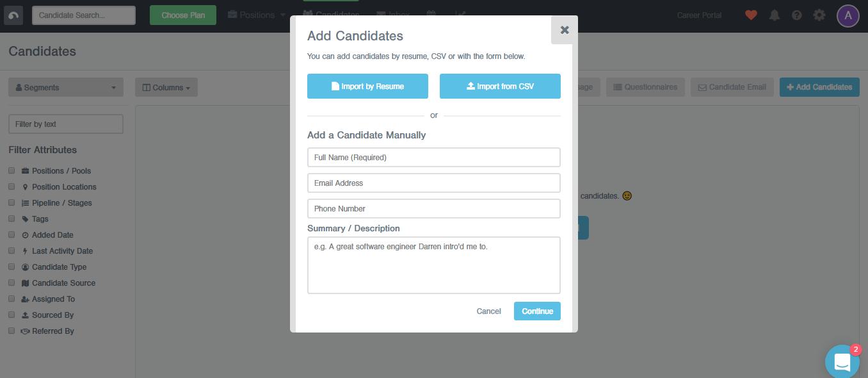Open the user avatar menu

click(848, 15)
